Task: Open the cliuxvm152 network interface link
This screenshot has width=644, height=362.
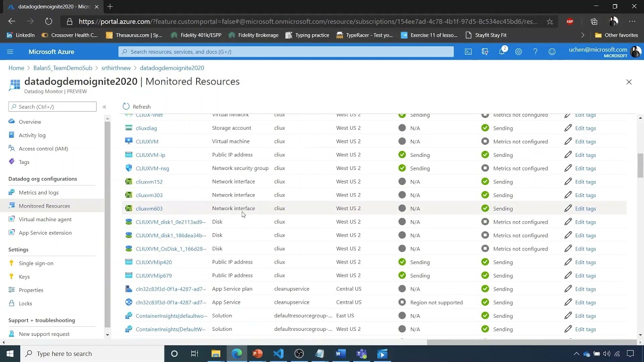Action: click(x=149, y=182)
